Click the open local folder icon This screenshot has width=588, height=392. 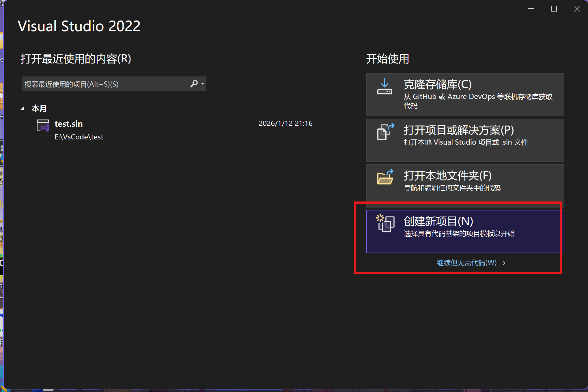[385, 177]
